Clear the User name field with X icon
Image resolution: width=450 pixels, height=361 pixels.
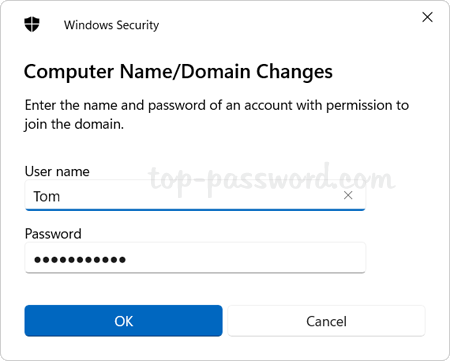pos(348,195)
